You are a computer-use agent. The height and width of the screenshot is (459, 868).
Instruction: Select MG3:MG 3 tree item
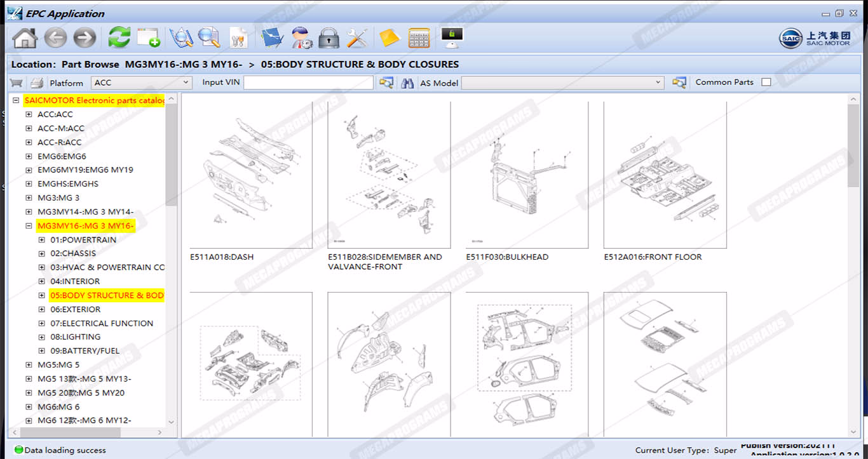tap(58, 197)
